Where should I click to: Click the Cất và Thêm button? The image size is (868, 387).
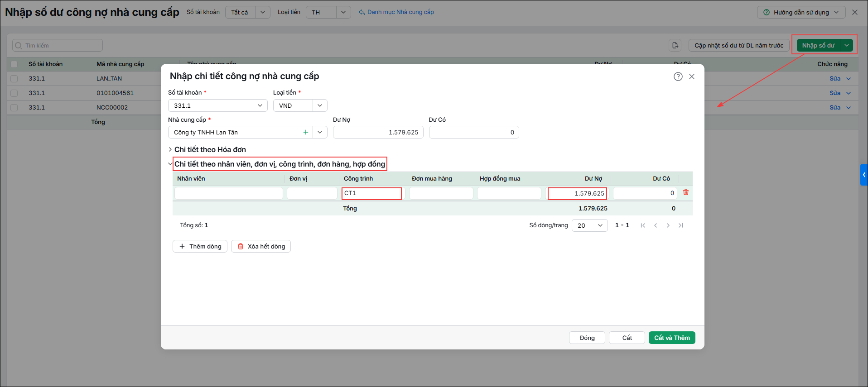(672, 338)
